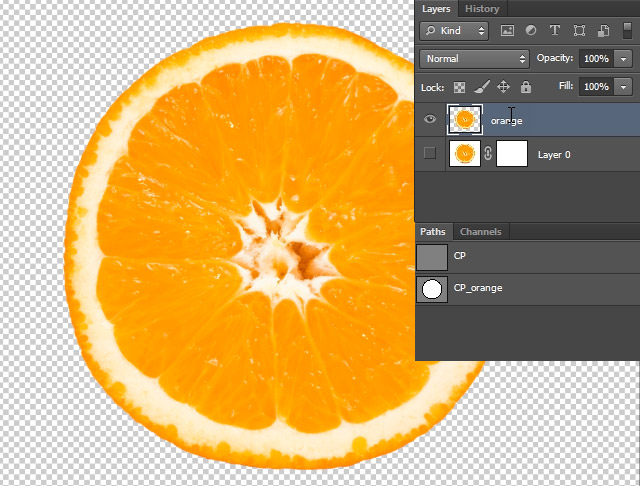Filter layers by smart objects icon

pyautogui.click(x=603, y=31)
